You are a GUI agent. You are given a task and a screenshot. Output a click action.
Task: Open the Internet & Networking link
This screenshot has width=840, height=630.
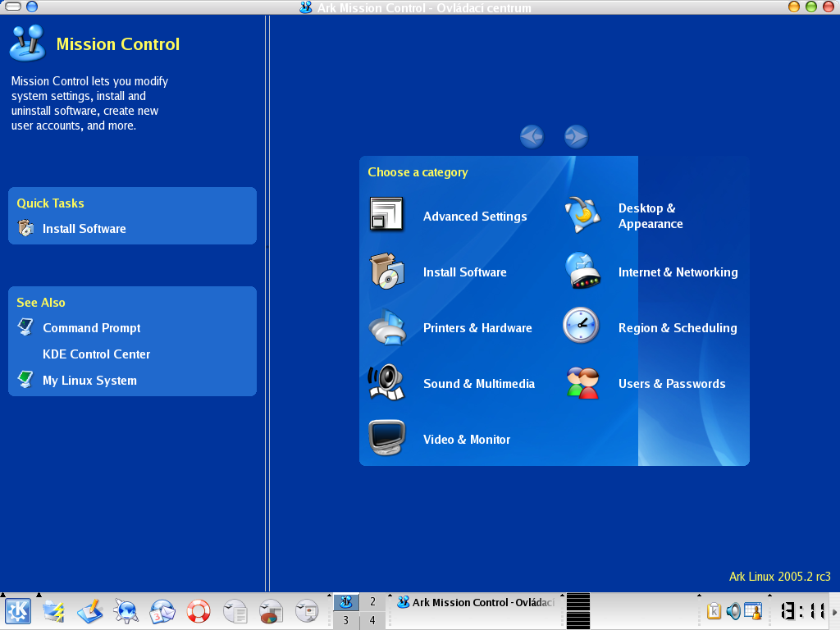tap(678, 272)
